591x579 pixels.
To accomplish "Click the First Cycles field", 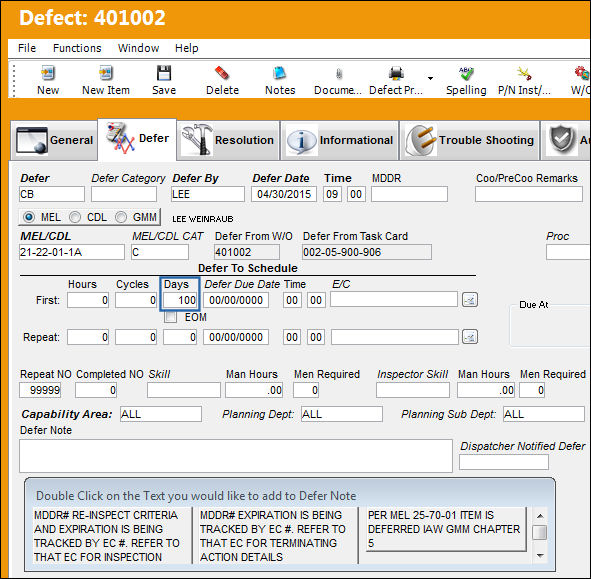I will pos(136,300).
